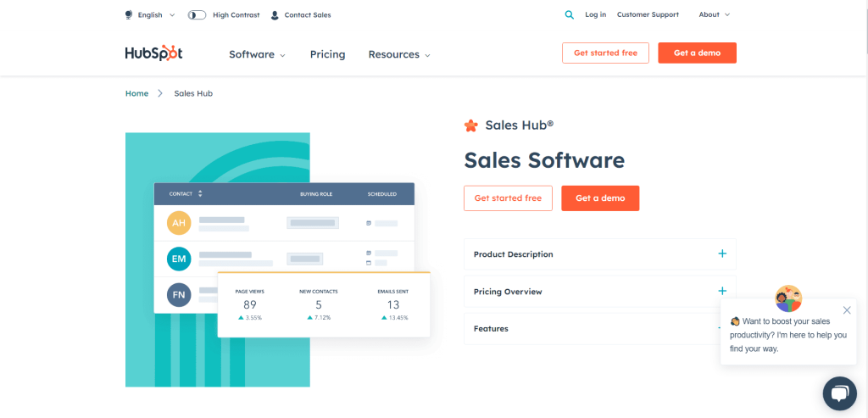
Task: Click the HubSpot logo
Action: pyautogui.click(x=154, y=53)
